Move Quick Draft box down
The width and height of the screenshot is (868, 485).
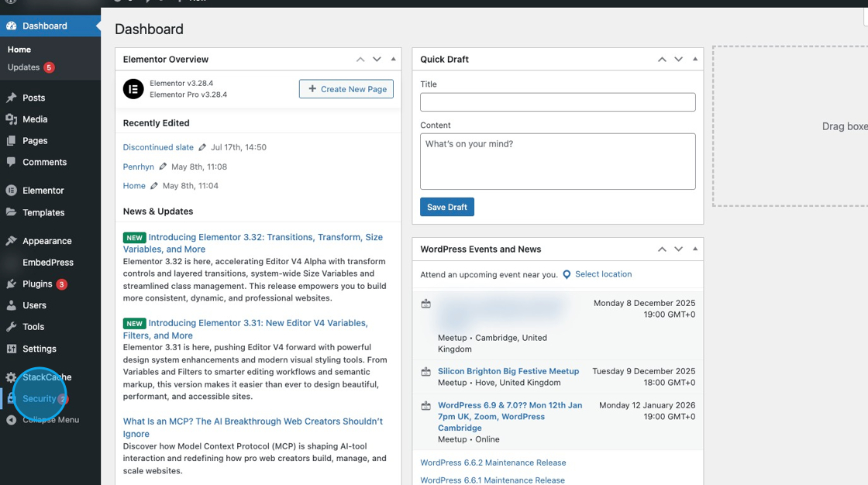[679, 59]
